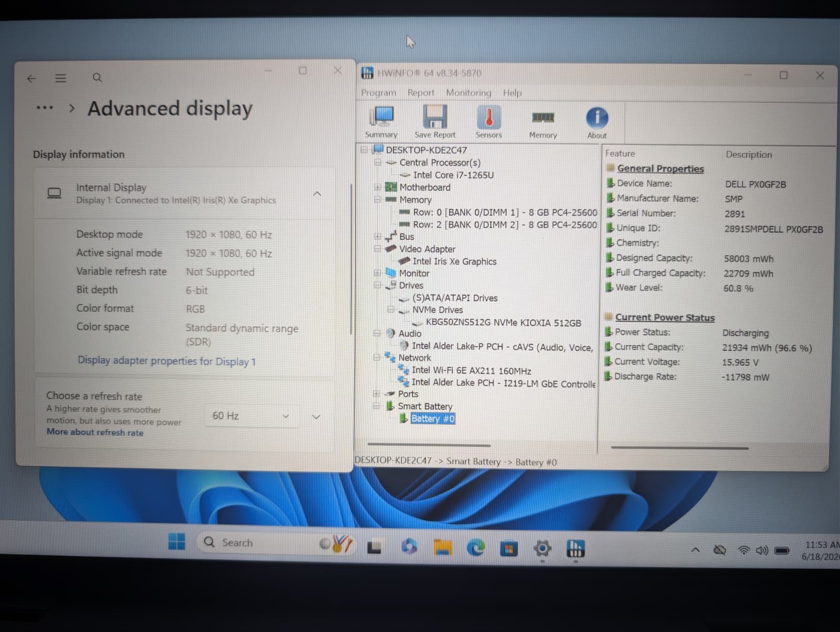Select (S)ATA/ATAPI Drives tree node
The width and height of the screenshot is (840, 632).
[x=455, y=298]
